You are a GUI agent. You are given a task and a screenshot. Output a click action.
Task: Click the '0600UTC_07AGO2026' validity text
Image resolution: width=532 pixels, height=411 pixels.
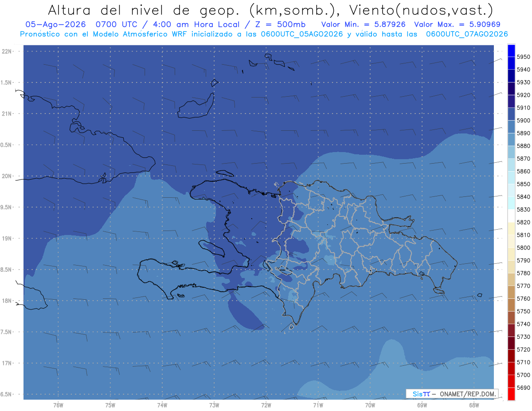[x=467, y=34]
